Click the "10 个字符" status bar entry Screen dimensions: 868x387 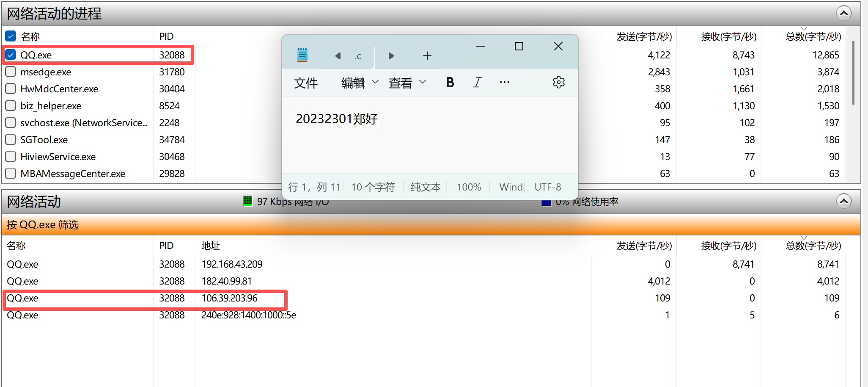(373, 187)
